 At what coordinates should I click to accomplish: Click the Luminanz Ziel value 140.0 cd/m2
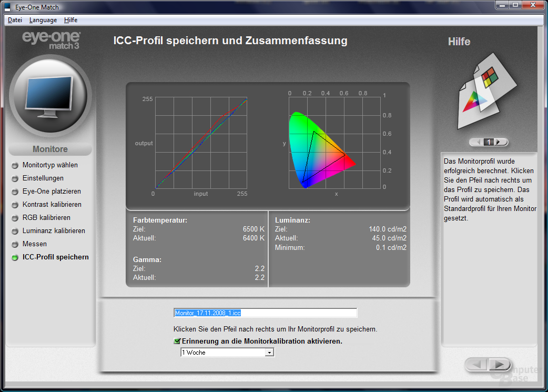pyautogui.click(x=388, y=229)
